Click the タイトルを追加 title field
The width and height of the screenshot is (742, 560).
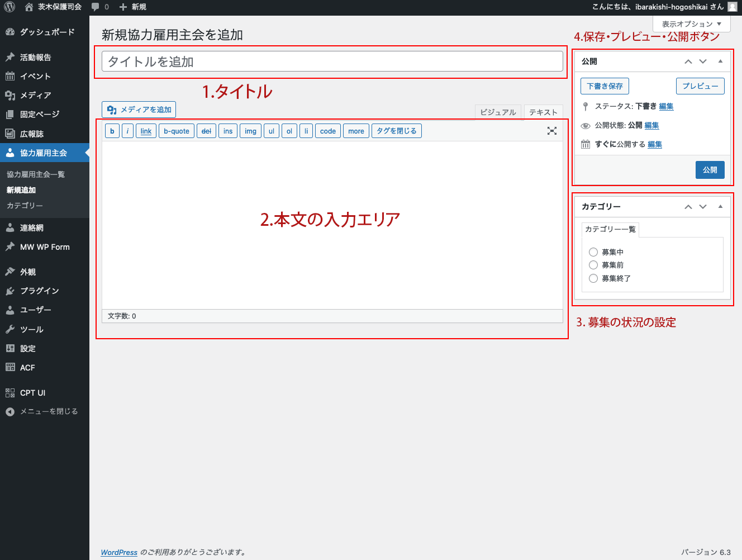point(331,61)
